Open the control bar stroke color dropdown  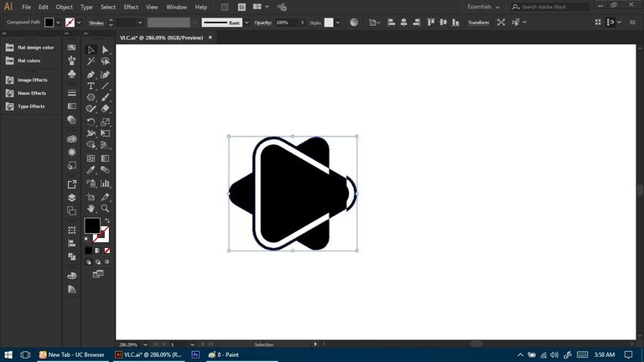coord(79,23)
